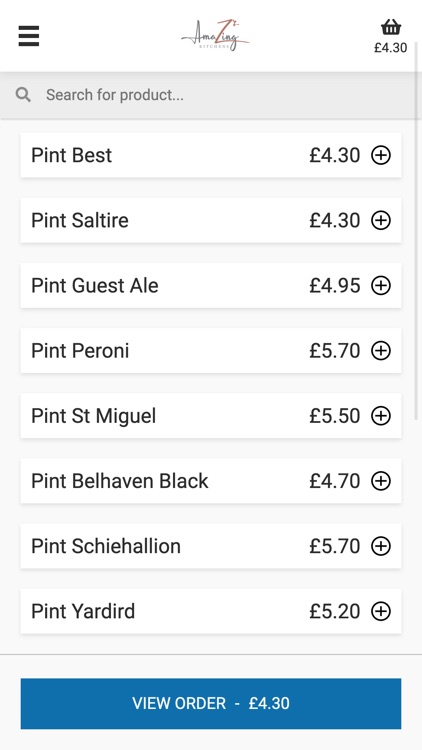Open the Pint Belhaven Black item name
Image resolution: width=422 pixels, height=750 pixels.
[x=120, y=481]
